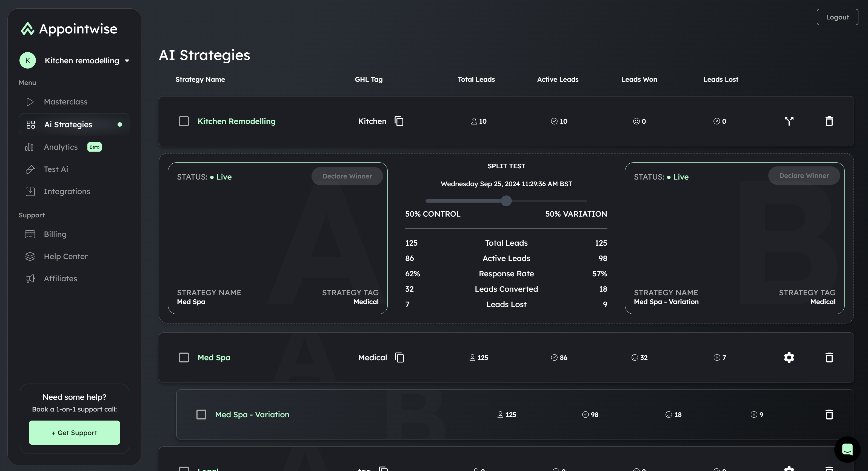Tick the Med Spa strategy checkbox
The width and height of the screenshot is (868, 471).
coord(184,357)
